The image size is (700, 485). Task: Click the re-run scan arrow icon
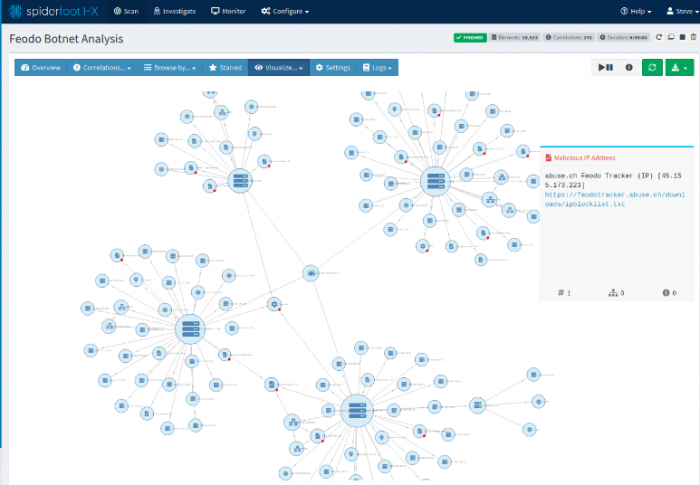(x=659, y=37)
